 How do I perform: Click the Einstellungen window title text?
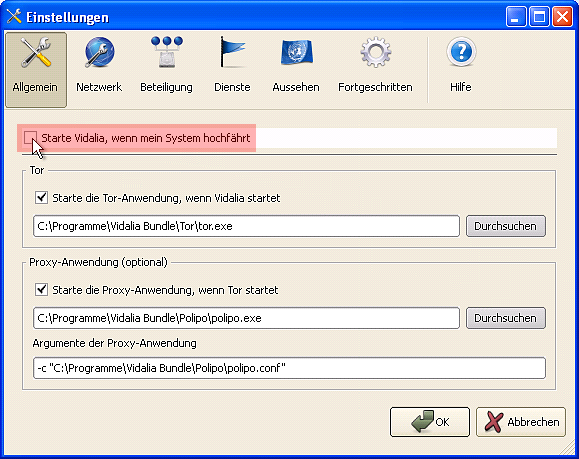point(68,17)
